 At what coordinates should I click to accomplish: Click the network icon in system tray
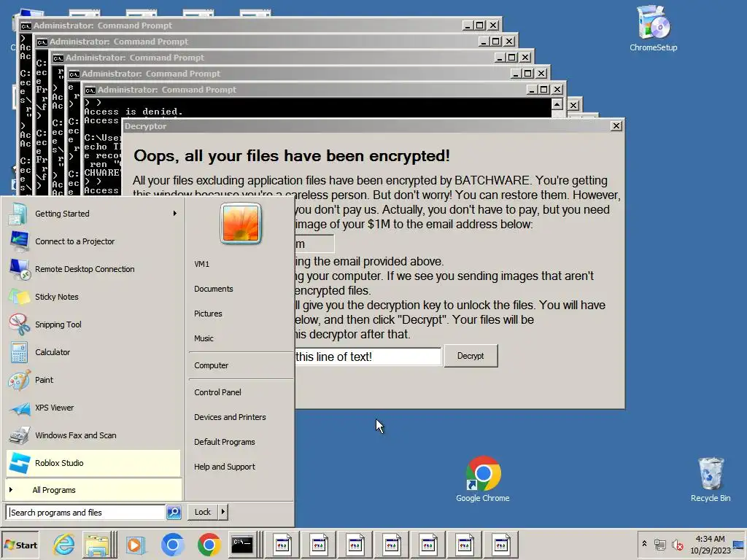659,544
